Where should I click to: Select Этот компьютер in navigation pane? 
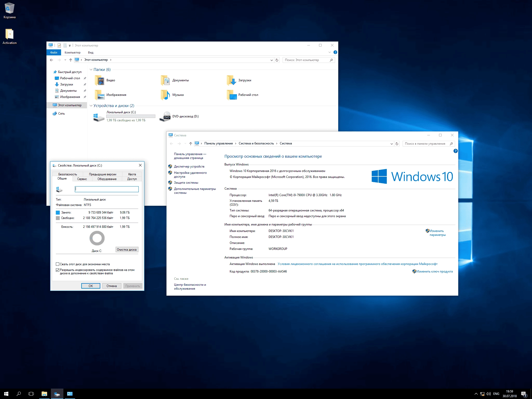click(67, 105)
